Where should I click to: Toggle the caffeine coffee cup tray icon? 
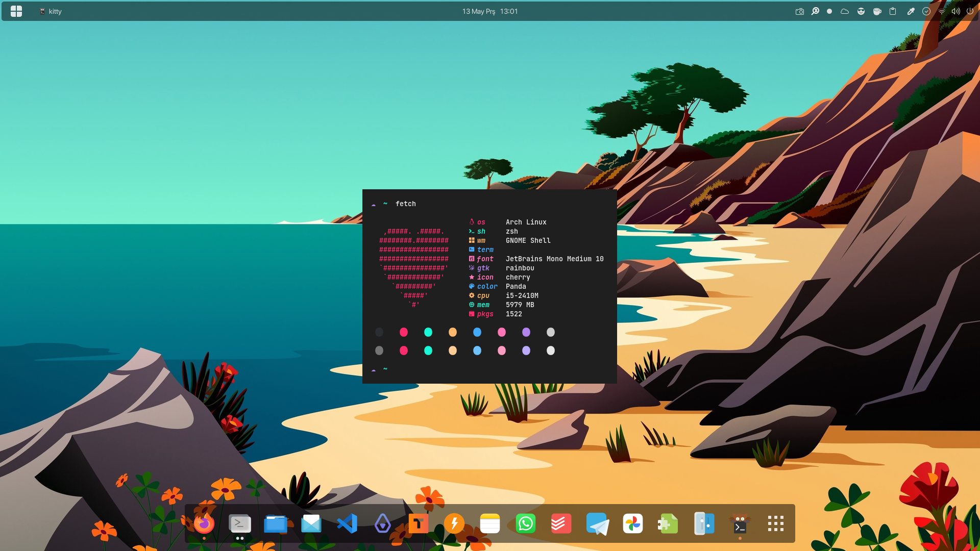(x=877, y=11)
